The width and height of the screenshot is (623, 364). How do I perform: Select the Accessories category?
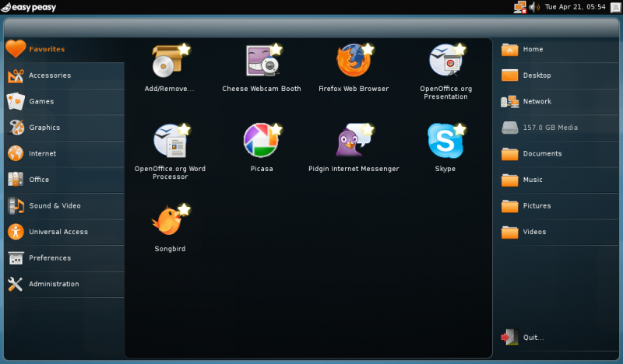click(x=50, y=75)
